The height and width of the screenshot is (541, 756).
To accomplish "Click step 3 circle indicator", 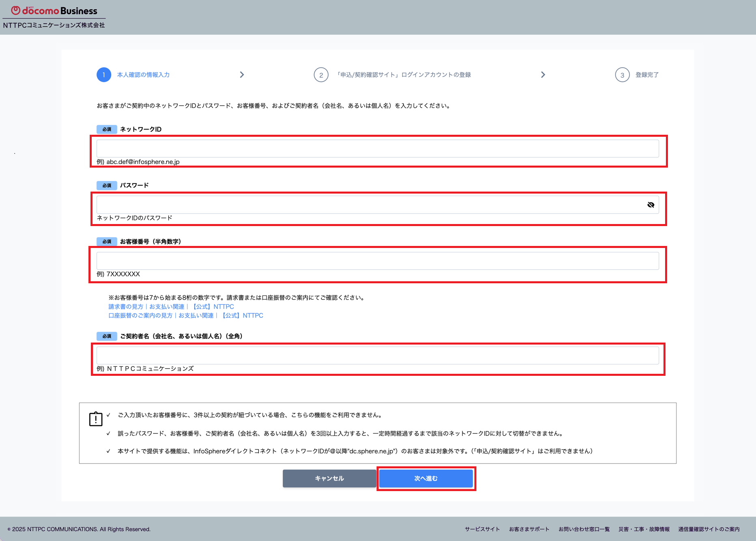I will (622, 75).
